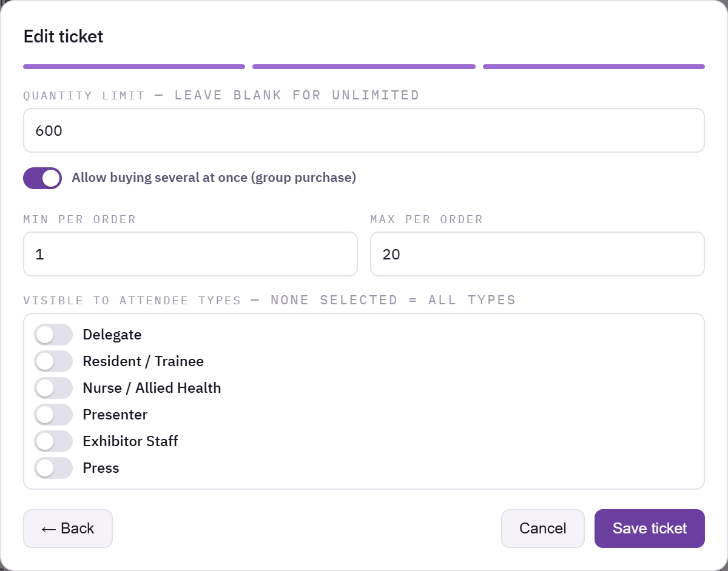Click the 'Exhibitor Staff' label text

pos(130,441)
